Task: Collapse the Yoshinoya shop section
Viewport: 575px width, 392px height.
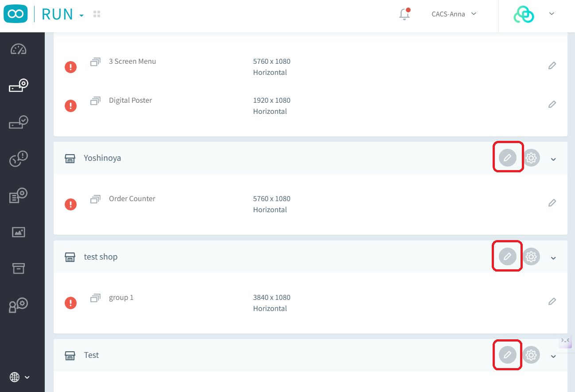Action: point(553,159)
